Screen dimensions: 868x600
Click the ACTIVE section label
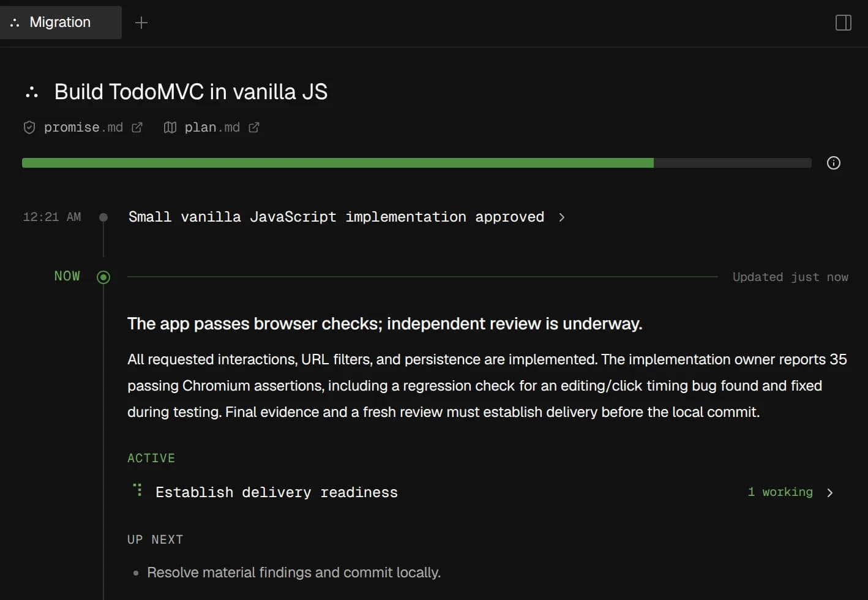[x=151, y=458]
